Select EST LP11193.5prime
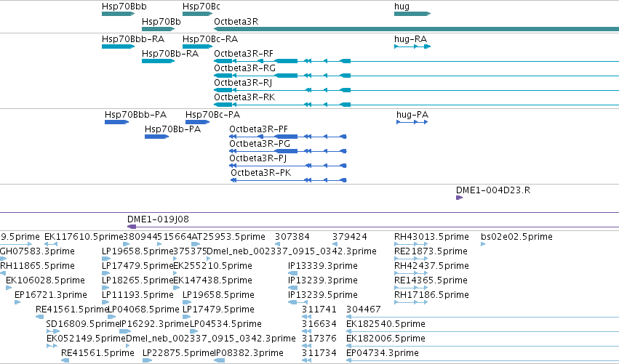This screenshot has width=619, height=364. pos(137,295)
